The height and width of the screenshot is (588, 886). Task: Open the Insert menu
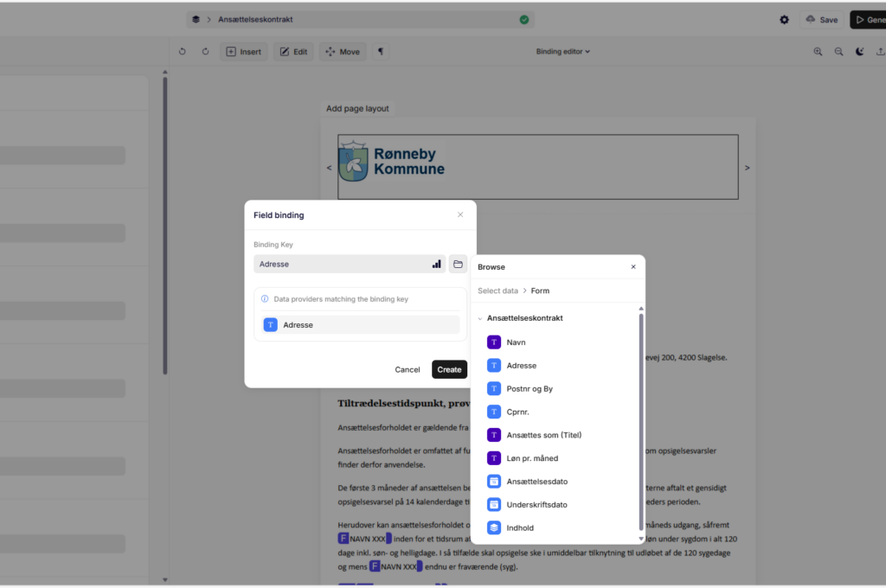243,52
